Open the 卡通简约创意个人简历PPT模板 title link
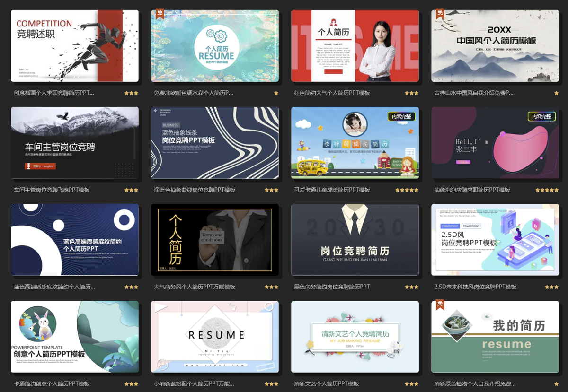 tap(52, 384)
